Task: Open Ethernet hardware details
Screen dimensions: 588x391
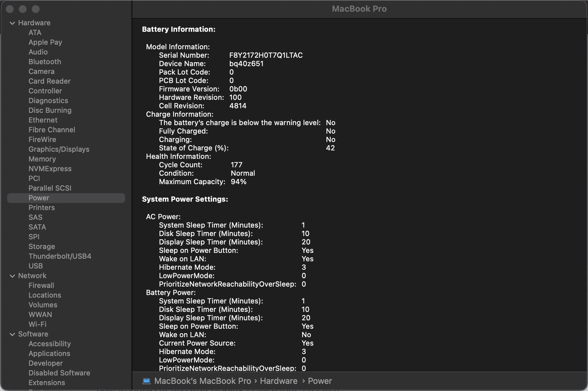Action: click(43, 120)
